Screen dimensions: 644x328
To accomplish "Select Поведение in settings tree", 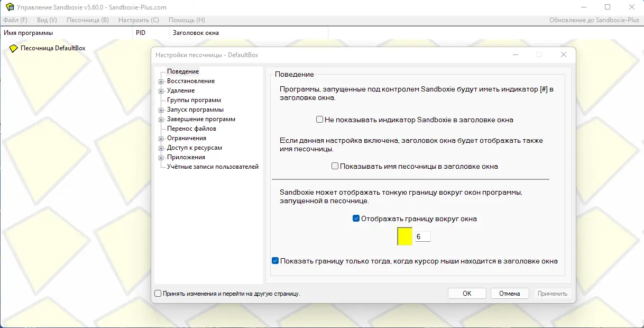I will coord(183,71).
